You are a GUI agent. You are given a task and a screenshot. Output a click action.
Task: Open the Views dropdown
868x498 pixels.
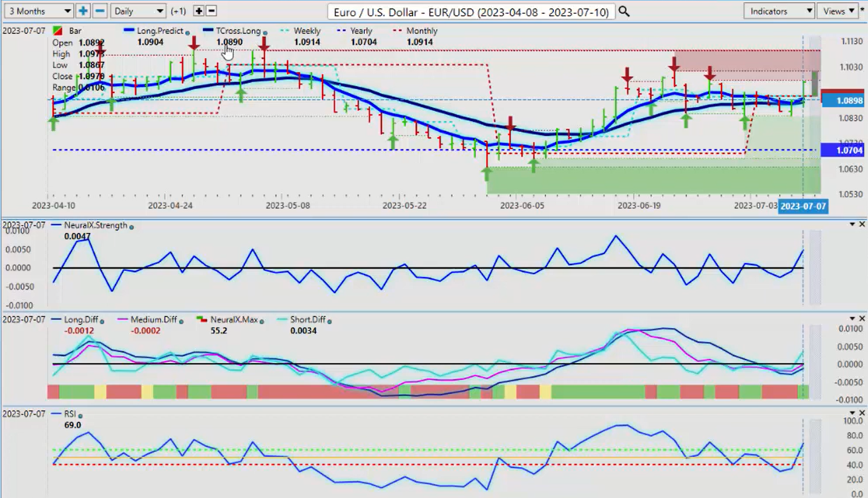pos(838,11)
